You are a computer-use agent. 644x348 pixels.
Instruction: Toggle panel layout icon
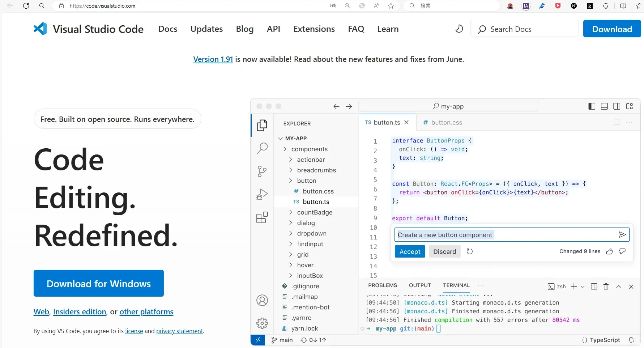(x=604, y=106)
